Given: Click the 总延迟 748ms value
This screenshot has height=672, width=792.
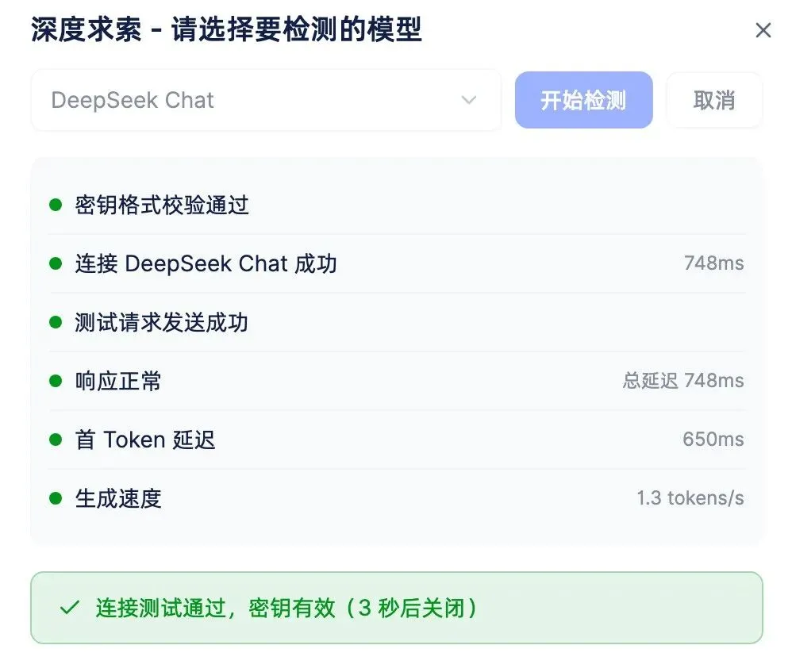Looking at the screenshot, I should (683, 380).
